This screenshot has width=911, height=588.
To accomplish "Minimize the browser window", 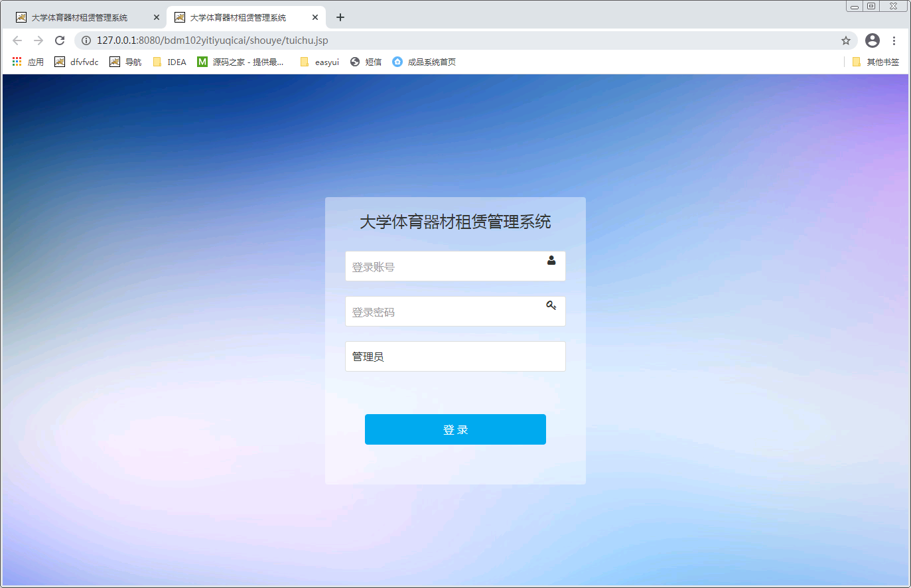I will pos(855,6).
